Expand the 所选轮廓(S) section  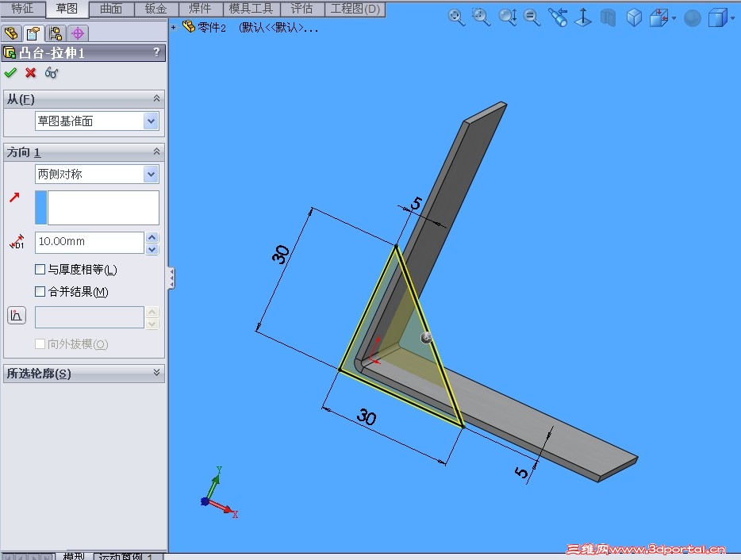pyautogui.click(x=156, y=373)
